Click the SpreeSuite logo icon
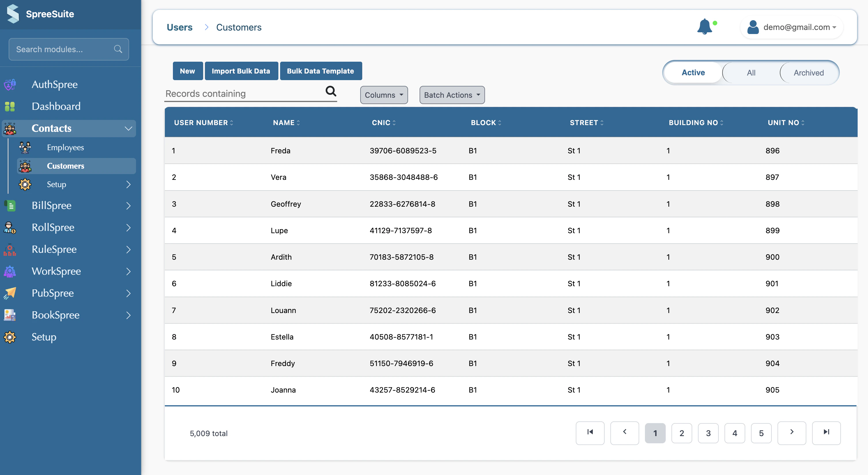Image resolution: width=868 pixels, height=475 pixels. pos(13,14)
